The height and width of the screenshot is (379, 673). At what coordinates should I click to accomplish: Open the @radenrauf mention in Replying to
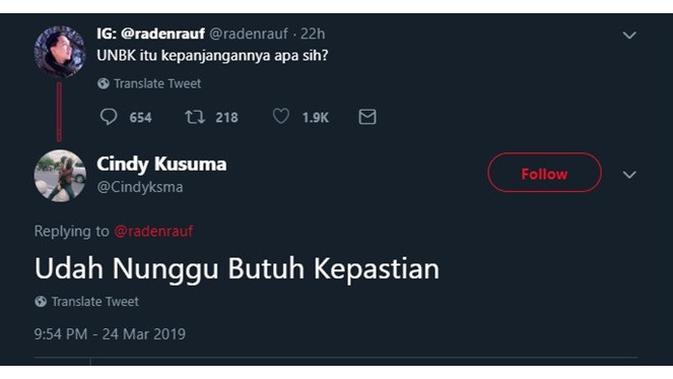click(x=154, y=231)
